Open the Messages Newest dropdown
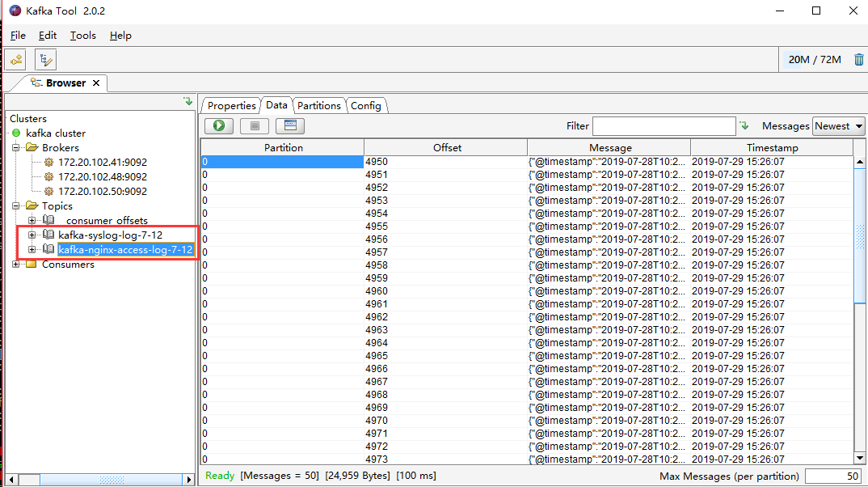Screen dimensions: 868x487 (838, 126)
